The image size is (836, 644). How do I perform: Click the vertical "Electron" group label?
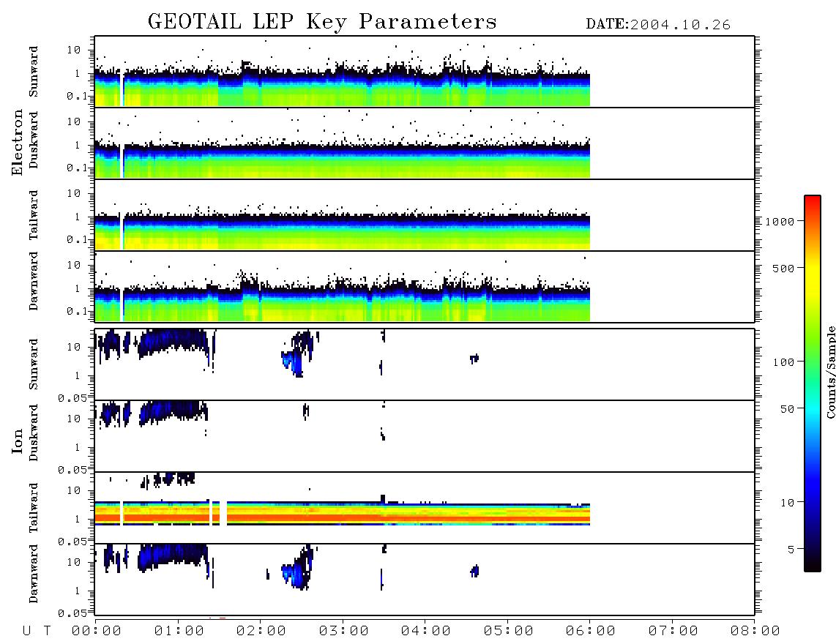coord(17,142)
